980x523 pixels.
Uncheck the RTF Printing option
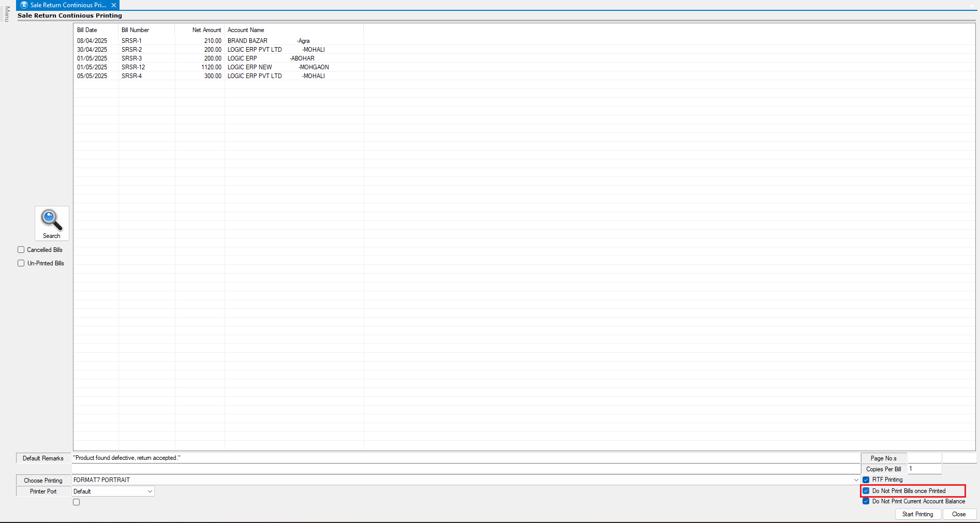click(866, 480)
